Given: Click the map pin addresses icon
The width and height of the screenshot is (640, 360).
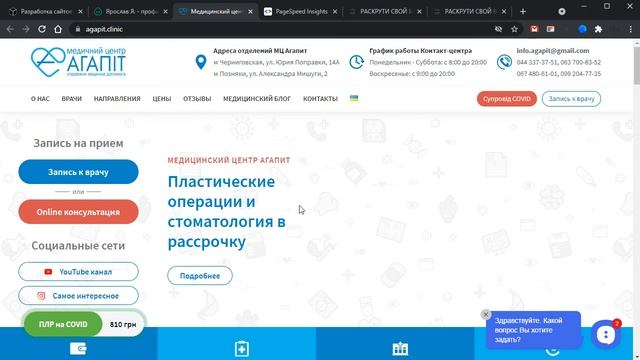Looking at the screenshot, I should pyautogui.click(x=201, y=62).
